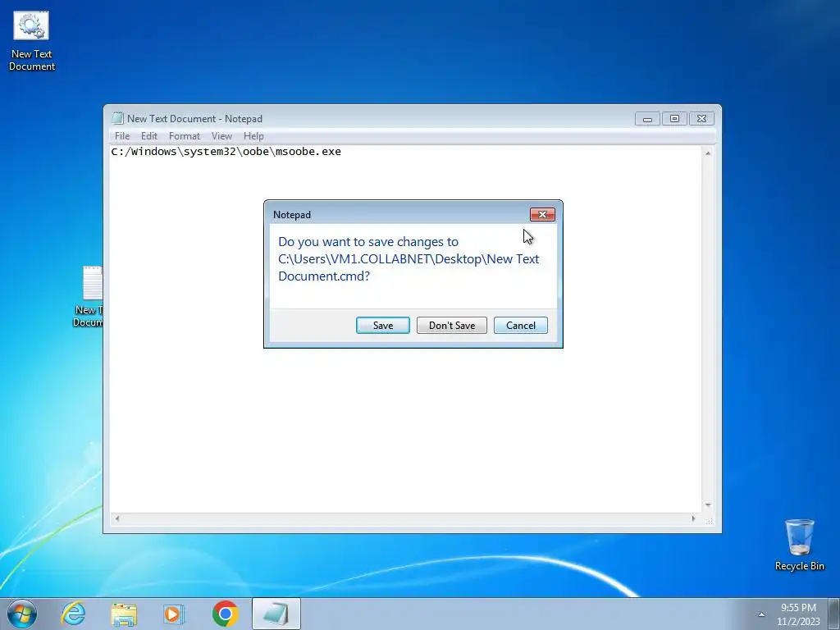Click the horizontal scrollbar left arrow in Notepad
This screenshot has width=840, height=630.
coord(117,518)
